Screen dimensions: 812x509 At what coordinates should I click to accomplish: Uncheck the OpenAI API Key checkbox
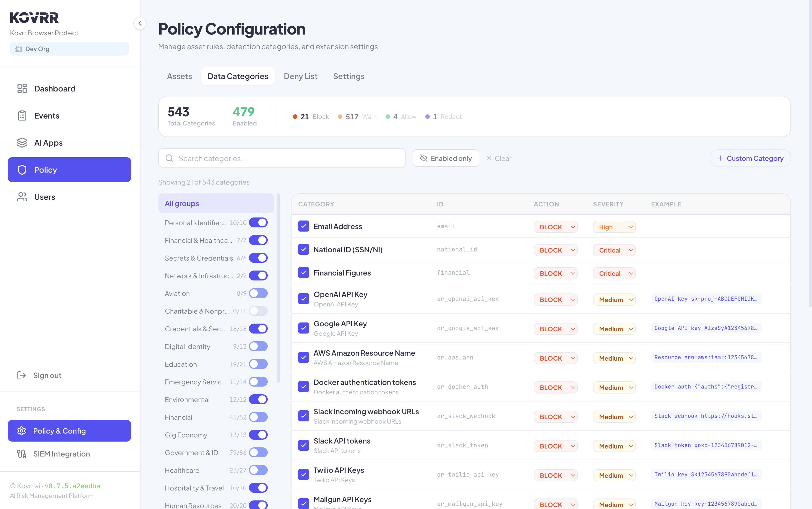[x=304, y=299]
